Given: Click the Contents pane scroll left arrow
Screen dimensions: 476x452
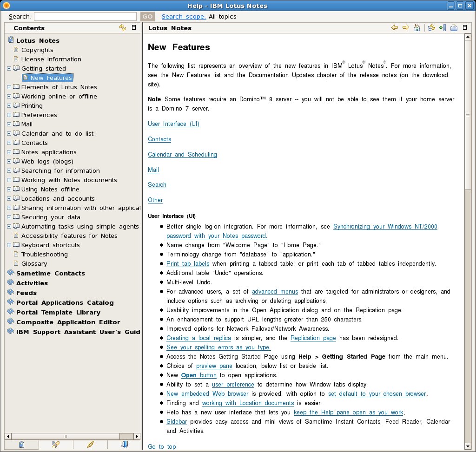Looking at the screenshot, I should [8, 436].
